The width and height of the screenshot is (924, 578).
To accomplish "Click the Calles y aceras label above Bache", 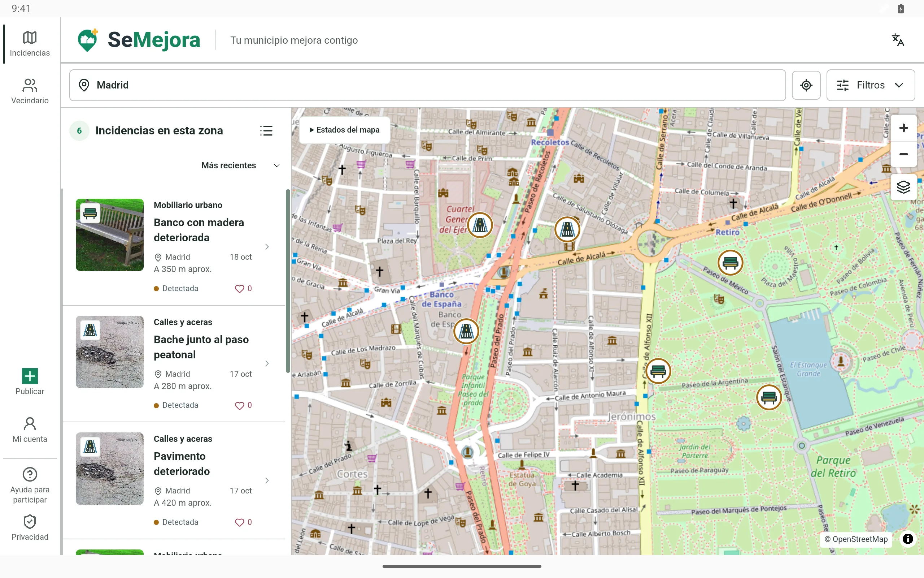I will (x=183, y=322).
